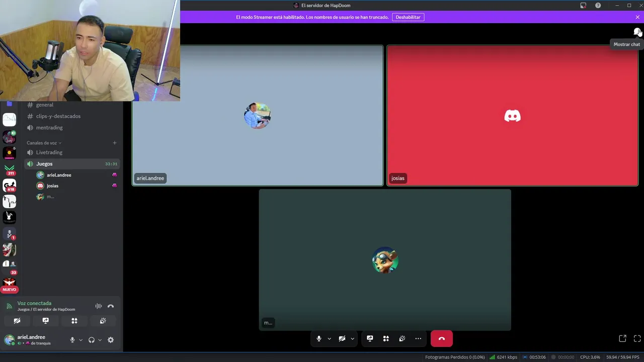Add a channel with the plus icon

(x=115, y=143)
